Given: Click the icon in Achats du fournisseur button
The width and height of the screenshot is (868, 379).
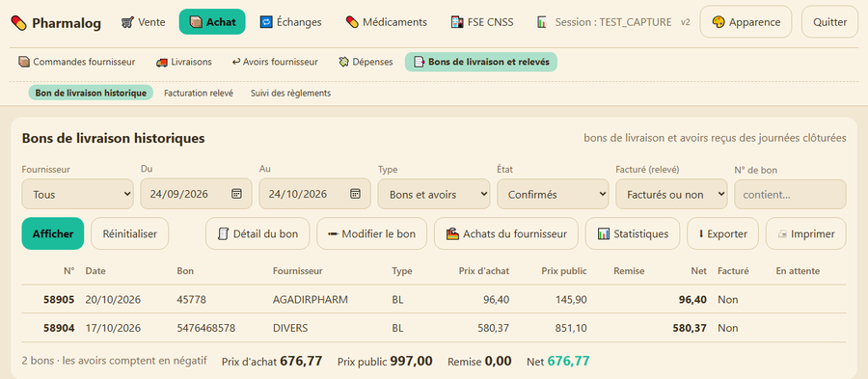Looking at the screenshot, I should (453, 234).
